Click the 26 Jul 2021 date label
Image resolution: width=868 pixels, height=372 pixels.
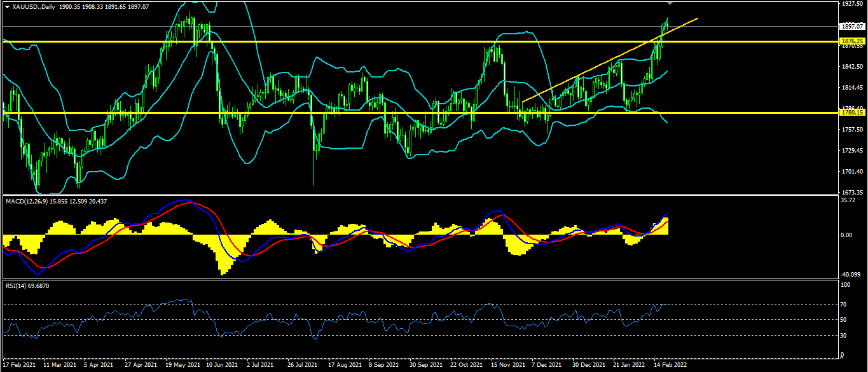click(302, 366)
